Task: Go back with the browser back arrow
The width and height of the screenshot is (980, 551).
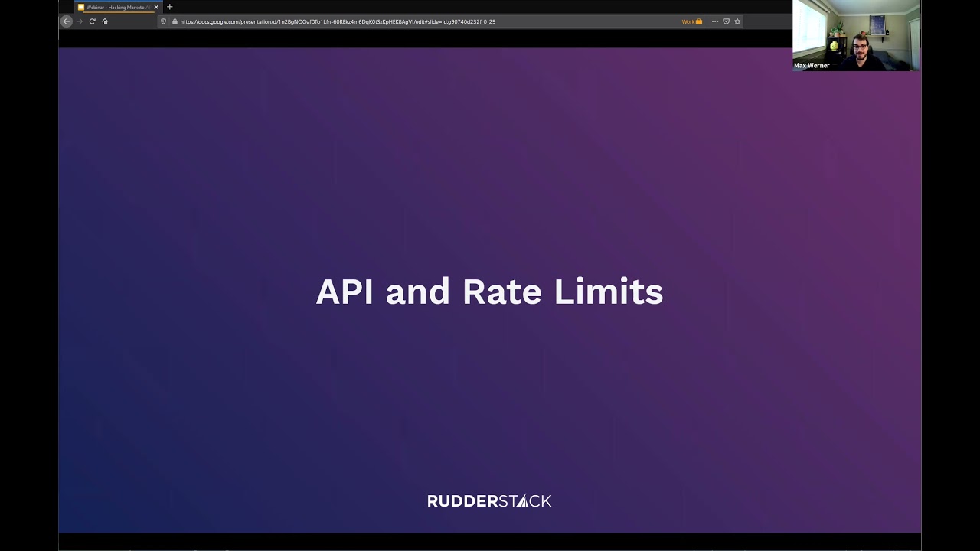Action: (x=67, y=21)
